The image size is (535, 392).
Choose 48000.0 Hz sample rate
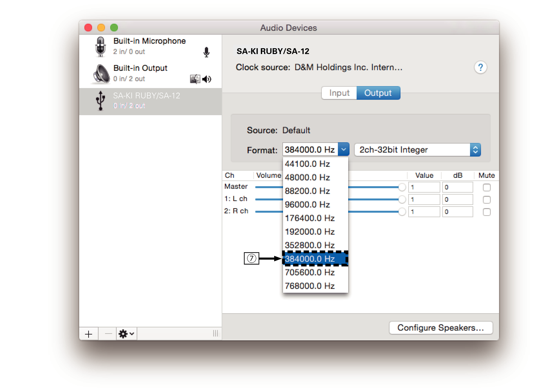[x=315, y=178]
